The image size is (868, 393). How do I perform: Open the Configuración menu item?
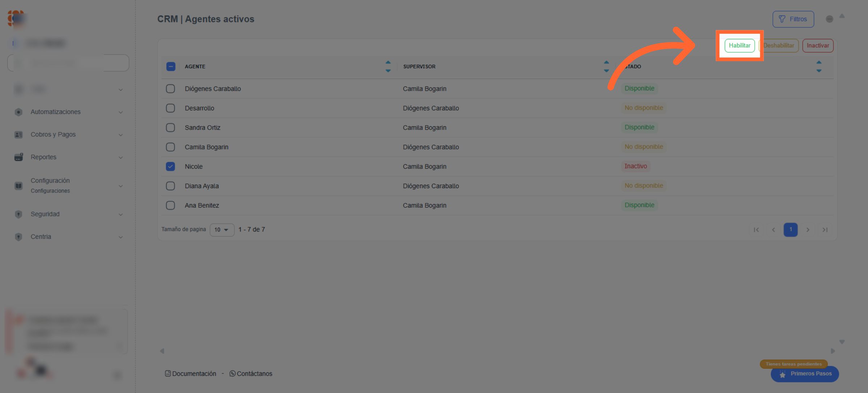pos(50,181)
